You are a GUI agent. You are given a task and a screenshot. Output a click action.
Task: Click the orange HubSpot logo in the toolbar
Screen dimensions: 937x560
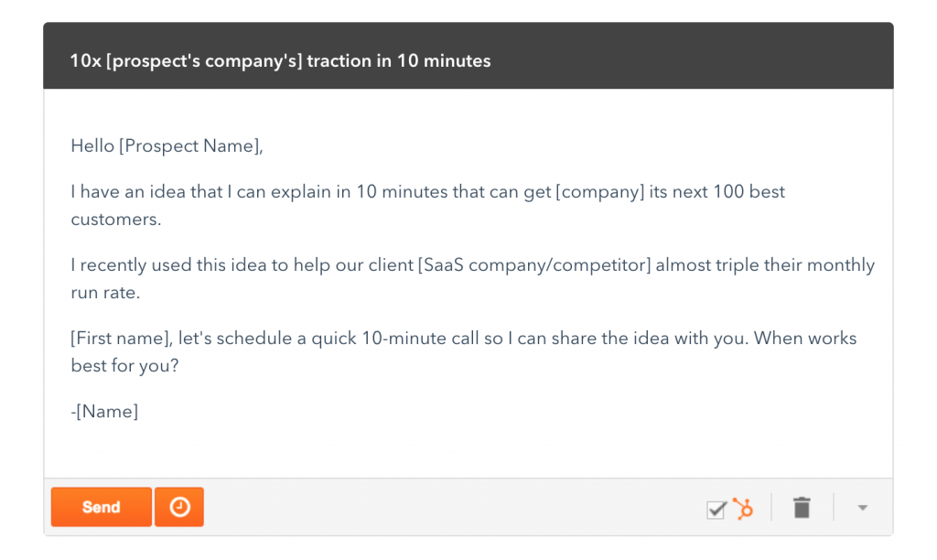coord(743,510)
